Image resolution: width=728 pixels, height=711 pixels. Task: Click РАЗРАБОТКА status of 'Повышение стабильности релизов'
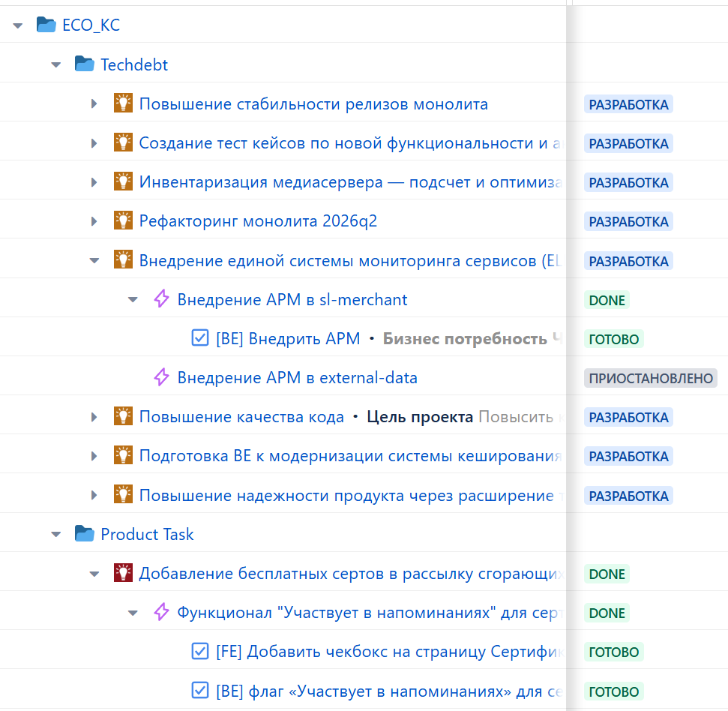628,104
